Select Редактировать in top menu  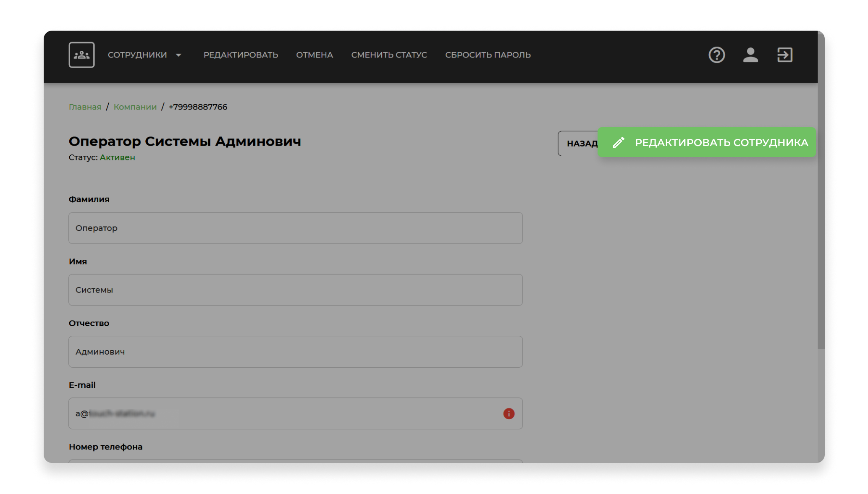click(241, 55)
